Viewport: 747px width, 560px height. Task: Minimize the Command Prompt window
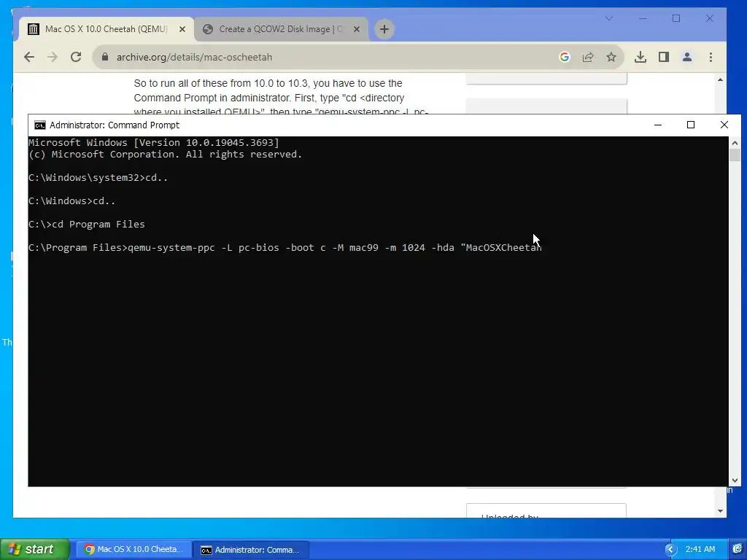(x=658, y=125)
